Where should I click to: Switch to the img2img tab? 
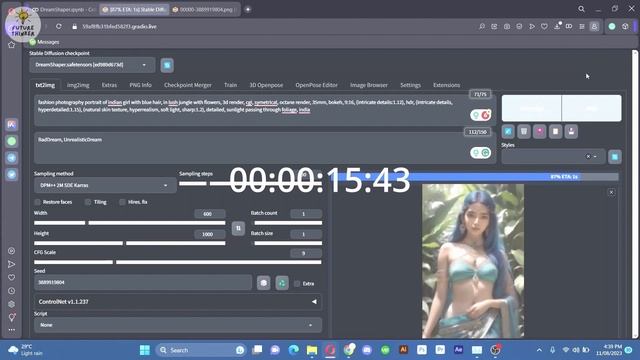(78, 85)
